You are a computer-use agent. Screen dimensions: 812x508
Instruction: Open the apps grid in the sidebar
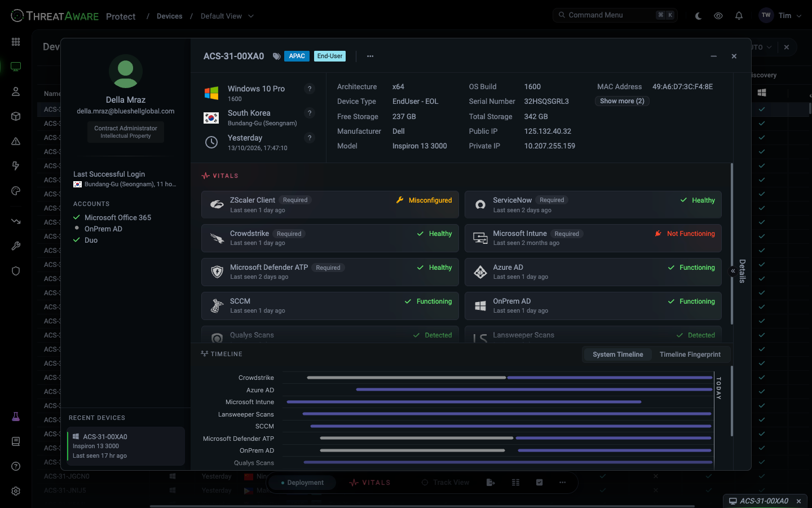click(16, 42)
